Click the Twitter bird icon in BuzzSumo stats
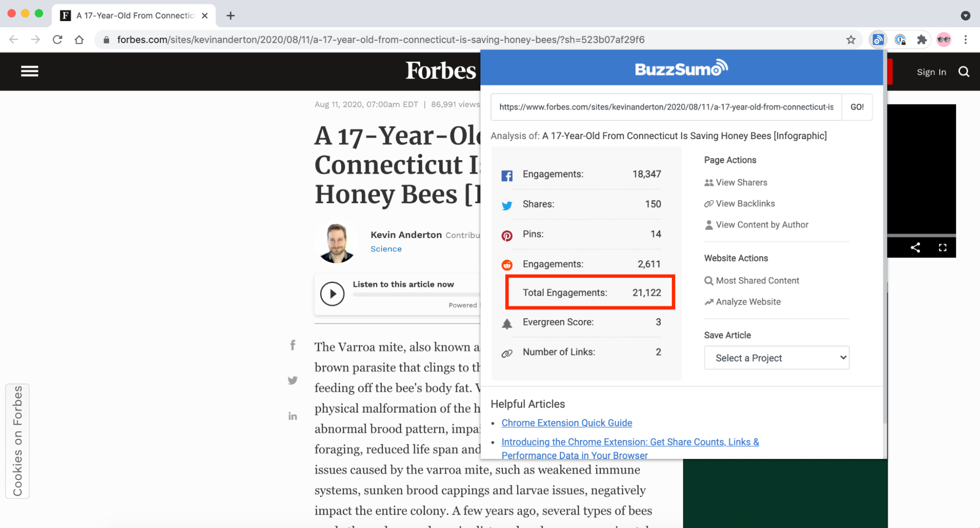 coord(507,205)
